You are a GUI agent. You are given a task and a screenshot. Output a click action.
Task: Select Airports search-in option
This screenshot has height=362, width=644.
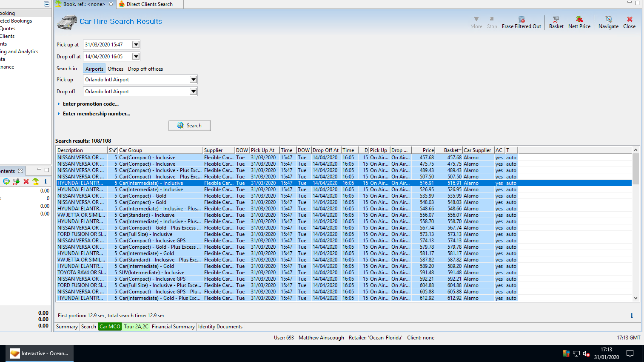click(x=94, y=69)
